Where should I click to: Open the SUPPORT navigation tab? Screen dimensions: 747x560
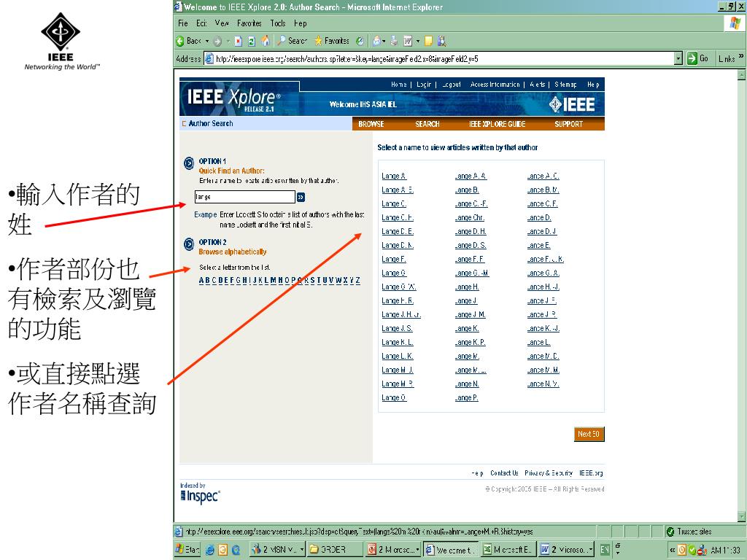point(568,124)
